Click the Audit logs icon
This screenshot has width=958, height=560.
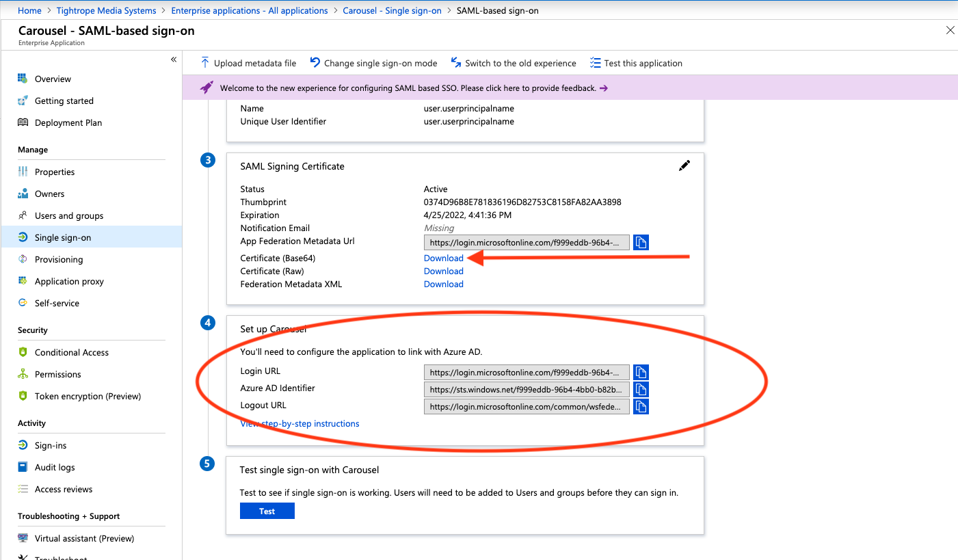[x=23, y=467]
